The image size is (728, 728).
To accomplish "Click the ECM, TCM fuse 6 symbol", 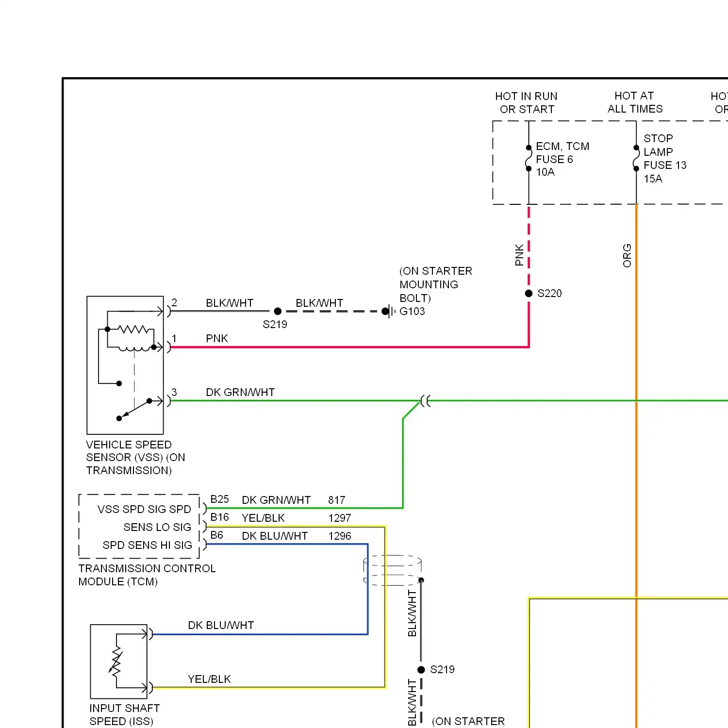I will click(x=529, y=158).
